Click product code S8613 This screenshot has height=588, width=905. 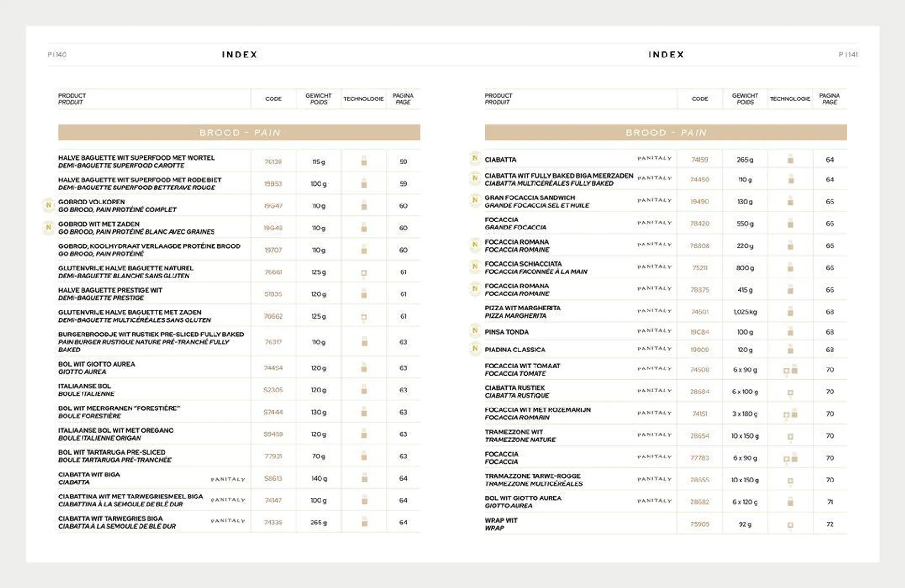[x=273, y=478]
